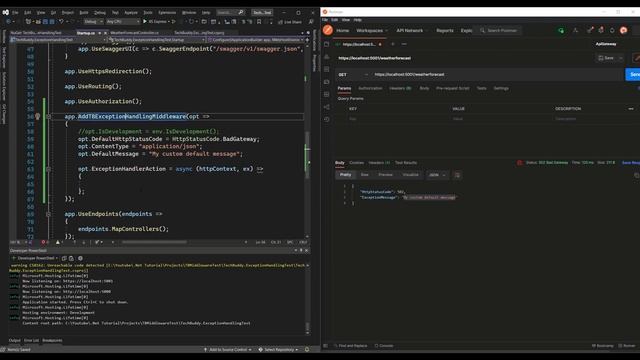The image size is (640, 360).
Task: Open JSON format dropdown in response
Action: tap(437, 175)
